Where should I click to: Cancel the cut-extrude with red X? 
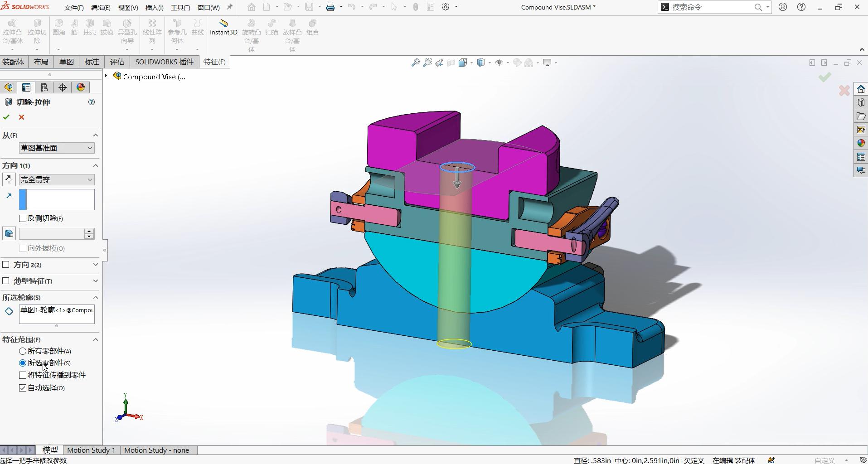click(21, 117)
